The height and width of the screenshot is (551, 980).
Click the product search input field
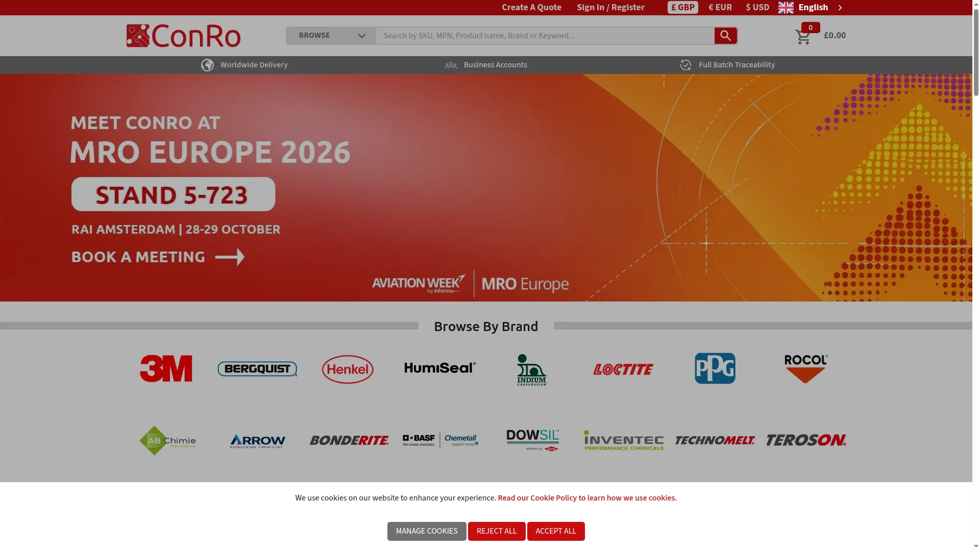tap(545, 36)
